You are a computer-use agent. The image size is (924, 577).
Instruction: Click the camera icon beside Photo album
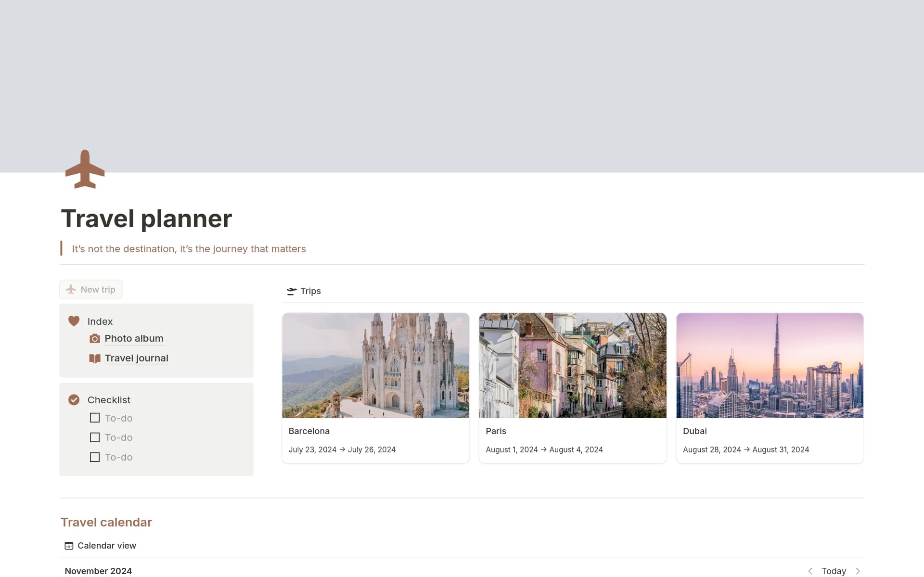pos(95,338)
